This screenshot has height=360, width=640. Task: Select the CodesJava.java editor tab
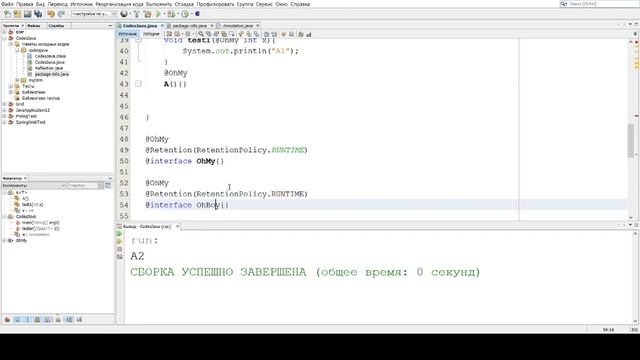[140, 26]
